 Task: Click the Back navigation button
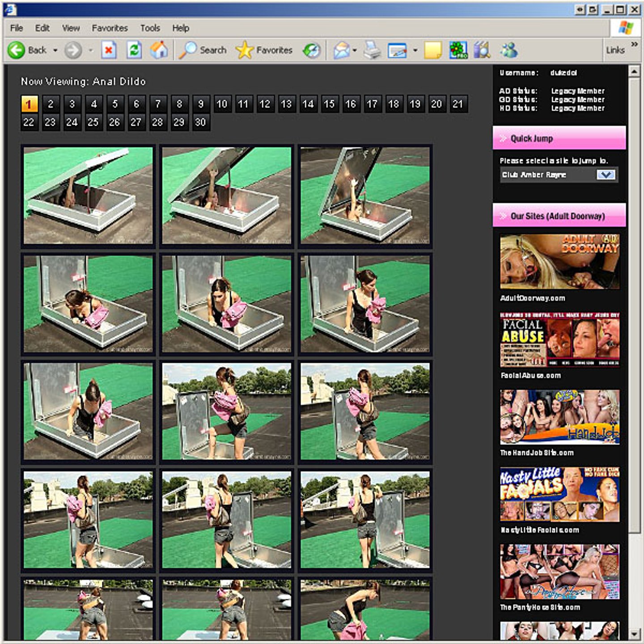(x=28, y=50)
